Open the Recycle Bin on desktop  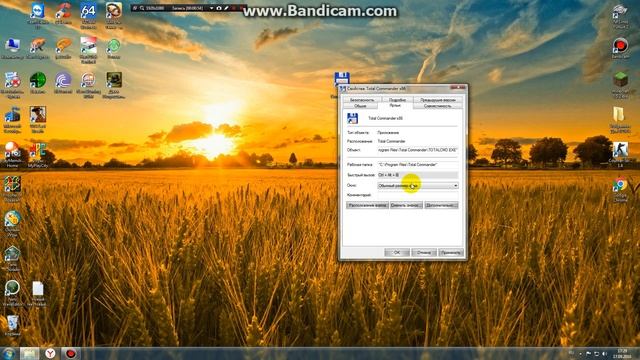tap(12, 323)
